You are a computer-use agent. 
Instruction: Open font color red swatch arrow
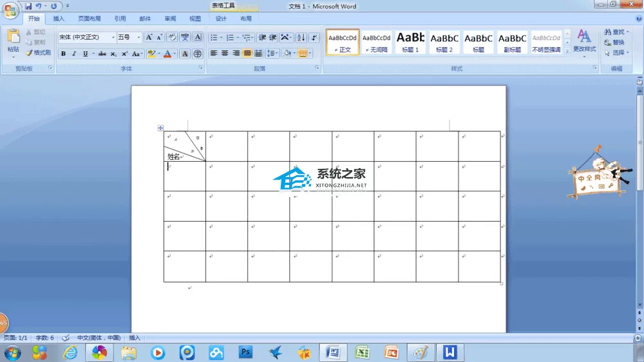point(175,54)
